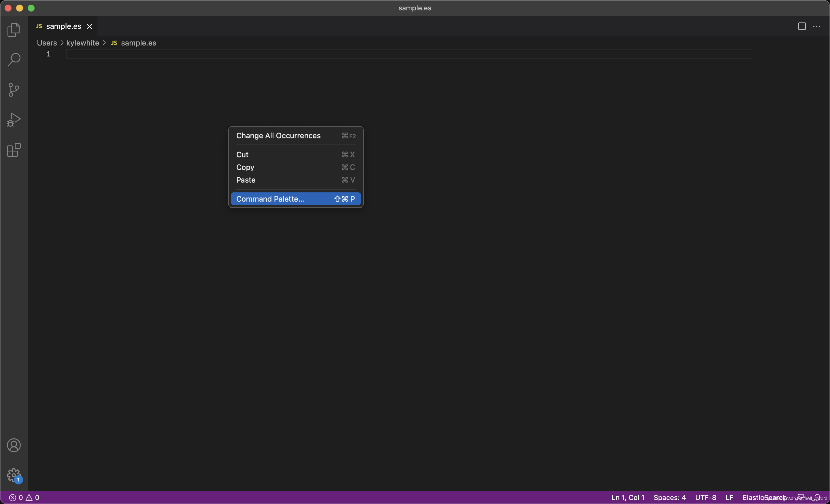
Task: Choose Change All Occurrences from context menu
Action: coord(296,136)
